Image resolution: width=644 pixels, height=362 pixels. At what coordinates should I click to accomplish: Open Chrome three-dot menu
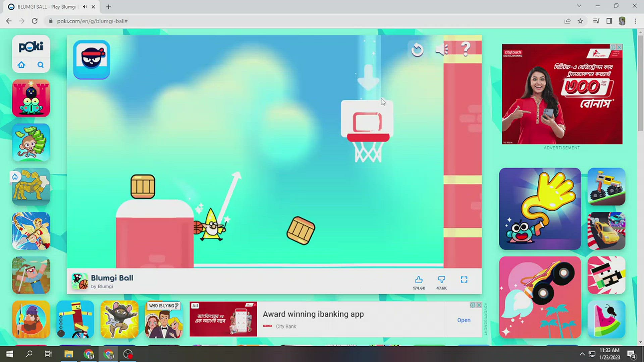click(635, 21)
